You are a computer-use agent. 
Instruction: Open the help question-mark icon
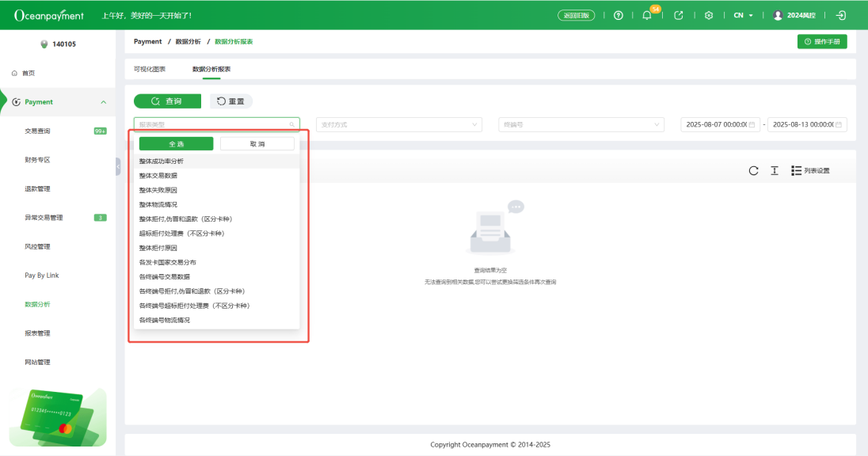click(619, 16)
